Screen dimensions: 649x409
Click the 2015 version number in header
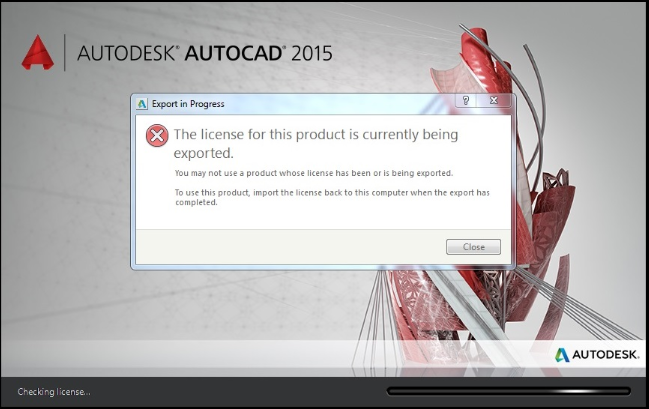[312, 53]
